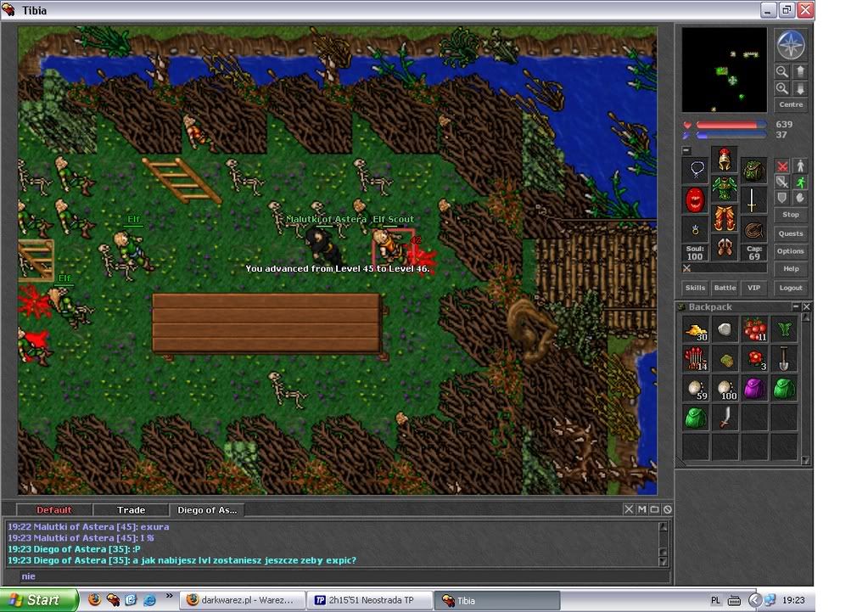Click the Help button

[x=791, y=268]
